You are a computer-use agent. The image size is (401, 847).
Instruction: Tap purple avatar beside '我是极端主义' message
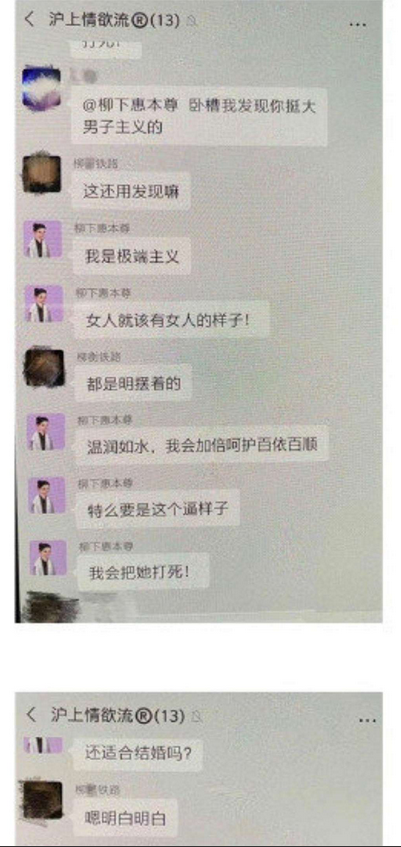pos(43,239)
